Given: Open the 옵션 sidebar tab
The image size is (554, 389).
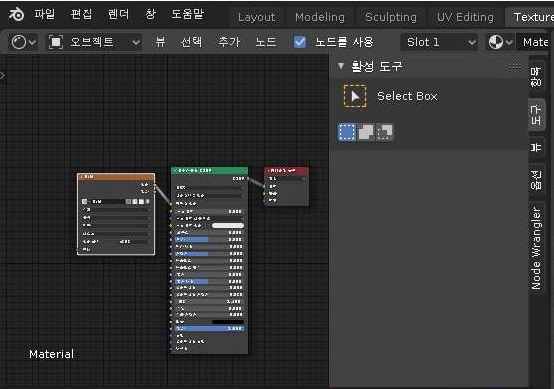Looking at the screenshot, I should [x=536, y=180].
